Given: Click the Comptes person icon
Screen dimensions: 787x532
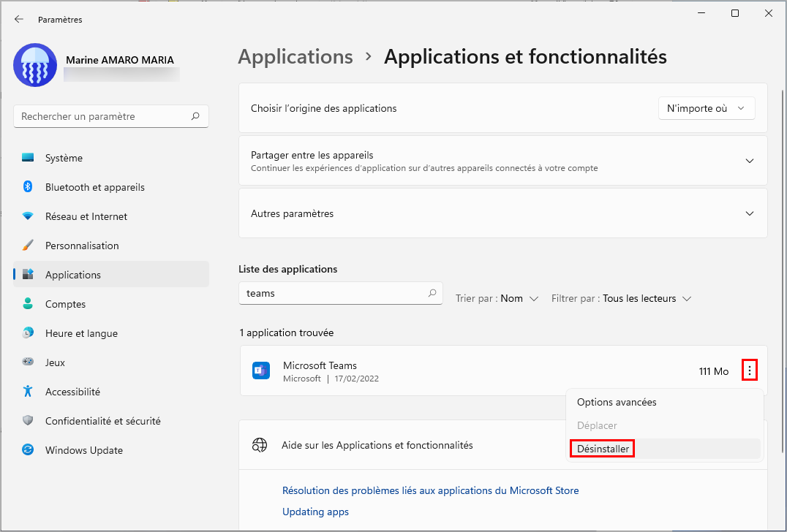Looking at the screenshot, I should 28,303.
